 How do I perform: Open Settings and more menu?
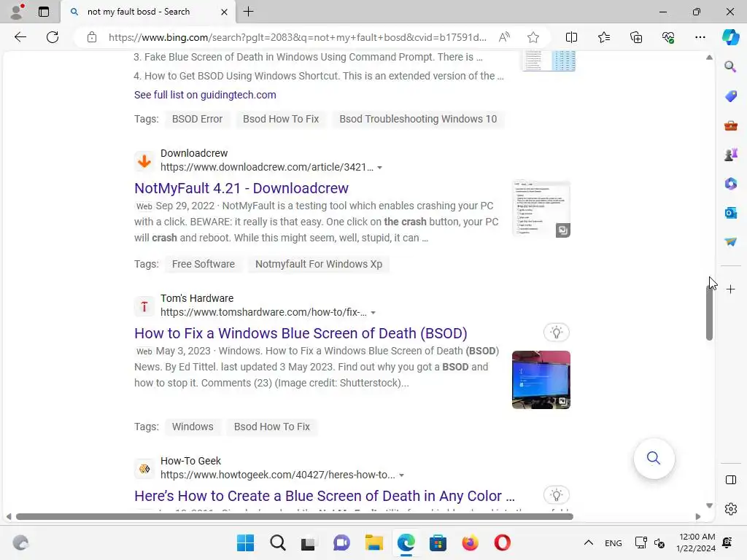(x=700, y=37)
